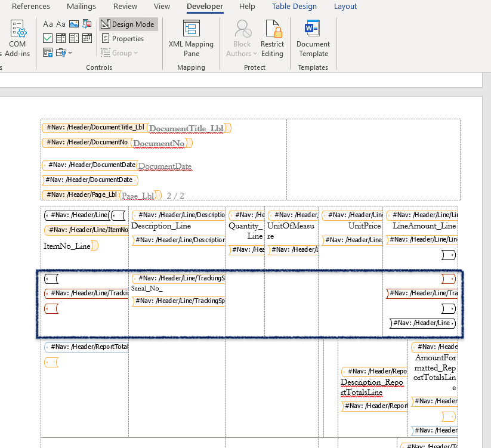Insert Repeating Section content control

pos(48,52)
